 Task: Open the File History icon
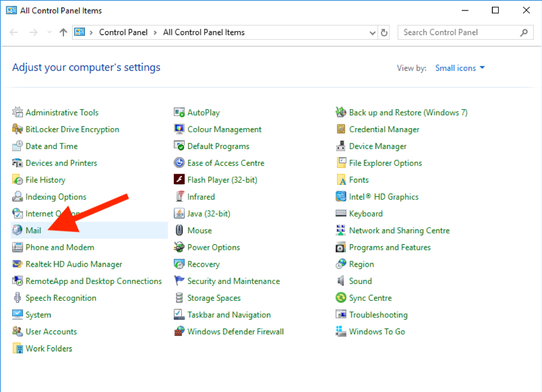coord(17,180)
